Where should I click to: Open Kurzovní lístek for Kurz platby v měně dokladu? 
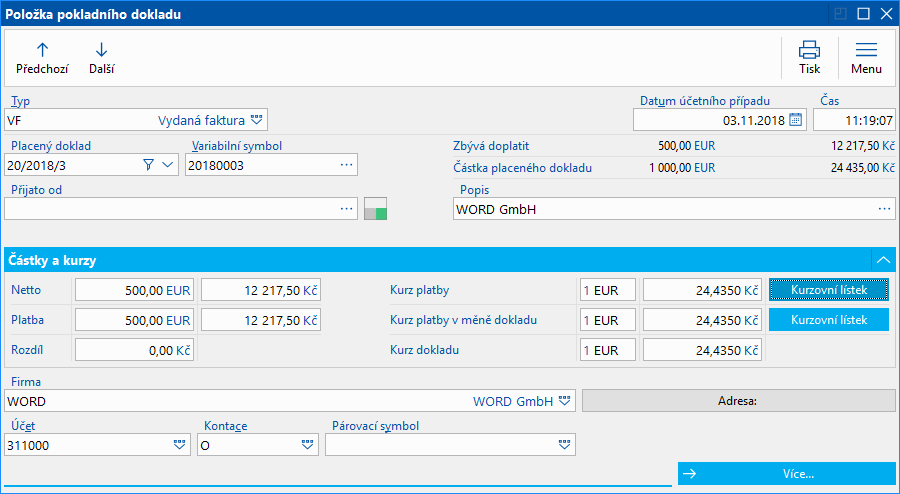point(829,320)
